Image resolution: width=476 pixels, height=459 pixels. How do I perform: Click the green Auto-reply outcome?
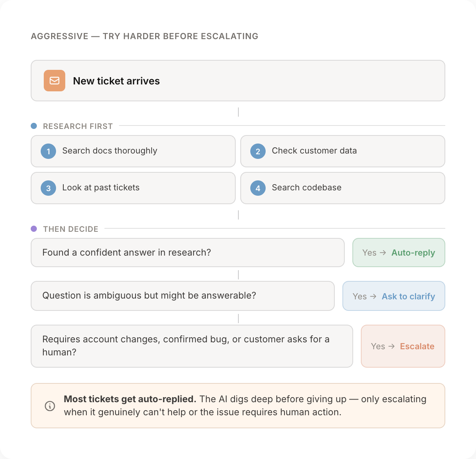(x=398, y=253)
